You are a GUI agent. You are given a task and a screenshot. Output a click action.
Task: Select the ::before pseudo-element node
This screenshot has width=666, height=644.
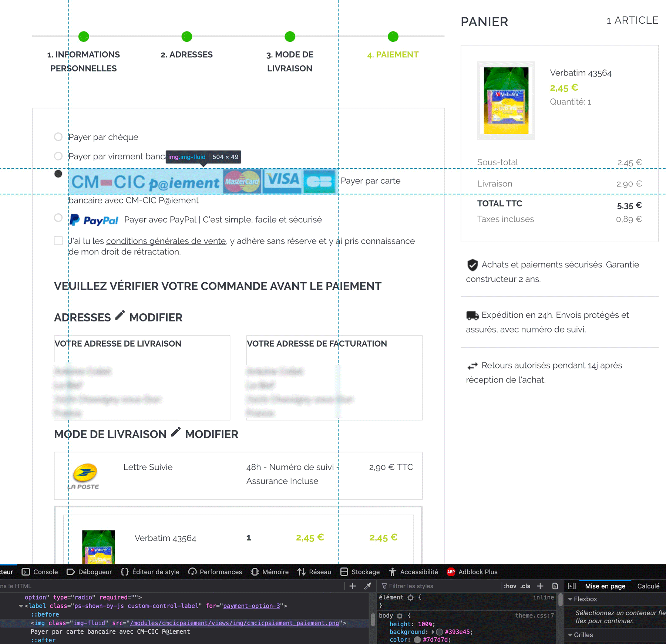[45, 614]
